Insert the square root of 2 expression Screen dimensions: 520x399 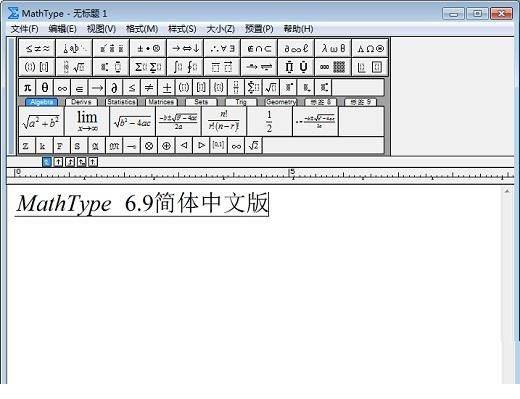pos(253,146)
